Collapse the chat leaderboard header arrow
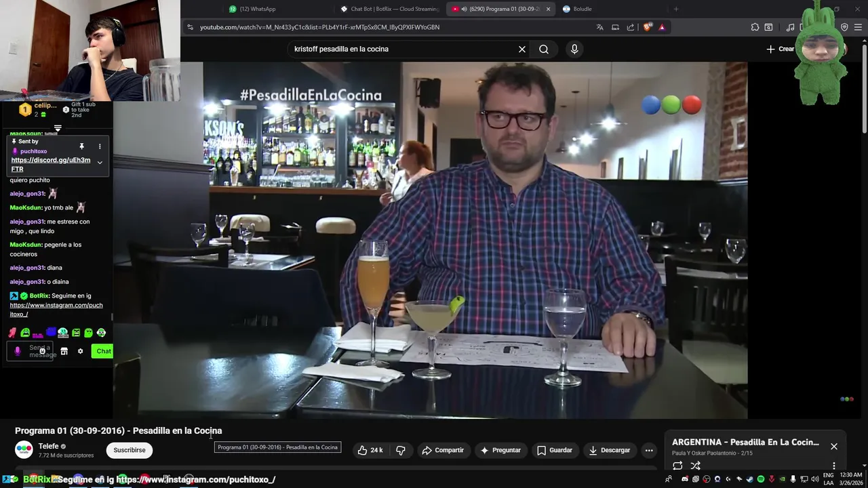Screen dimensions: 868x488 click(x=58, y=128)
